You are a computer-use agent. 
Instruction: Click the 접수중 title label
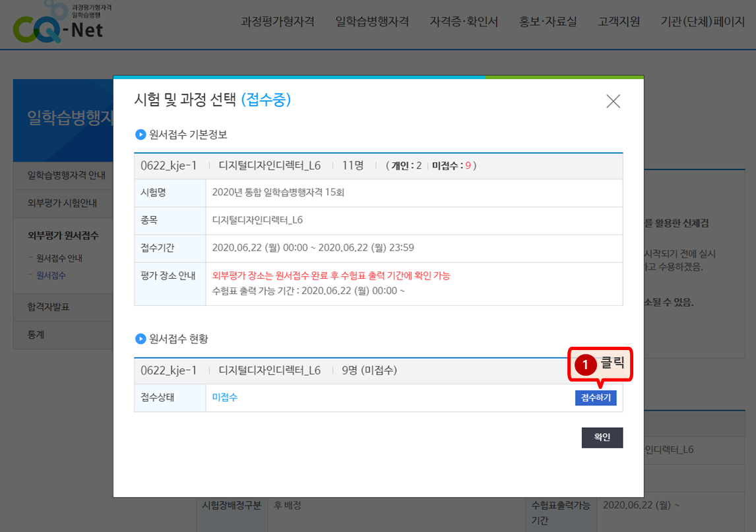[x=266, y=100]
